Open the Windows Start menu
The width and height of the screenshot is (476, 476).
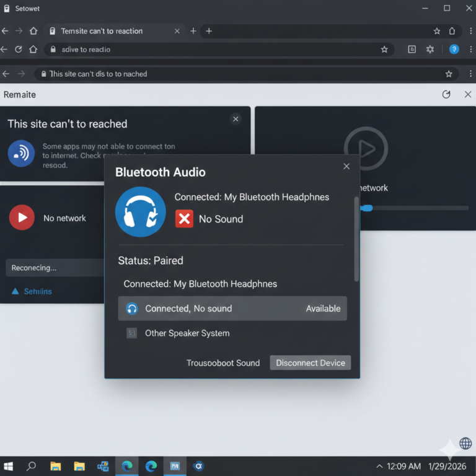click(x=8, y=466)
